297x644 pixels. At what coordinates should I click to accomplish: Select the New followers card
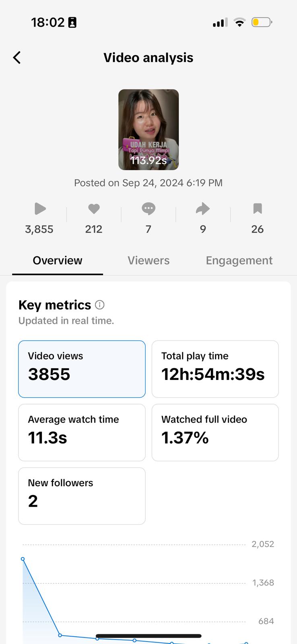coord(82,496)
